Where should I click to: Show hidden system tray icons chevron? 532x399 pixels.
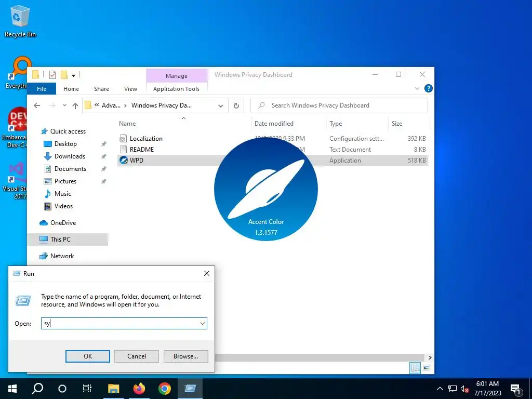[x=440, y=389]
